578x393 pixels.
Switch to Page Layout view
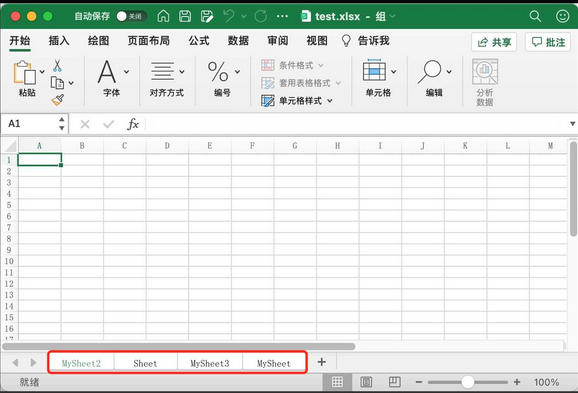tap(366, 382)
